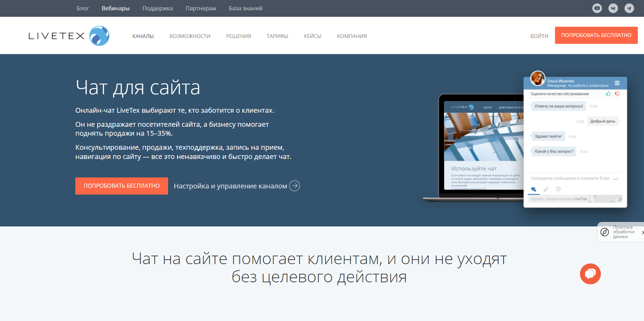Open the КАНАЛЫ navigation item
Viewport: 644px width, 321px height.
pos(143,36)
